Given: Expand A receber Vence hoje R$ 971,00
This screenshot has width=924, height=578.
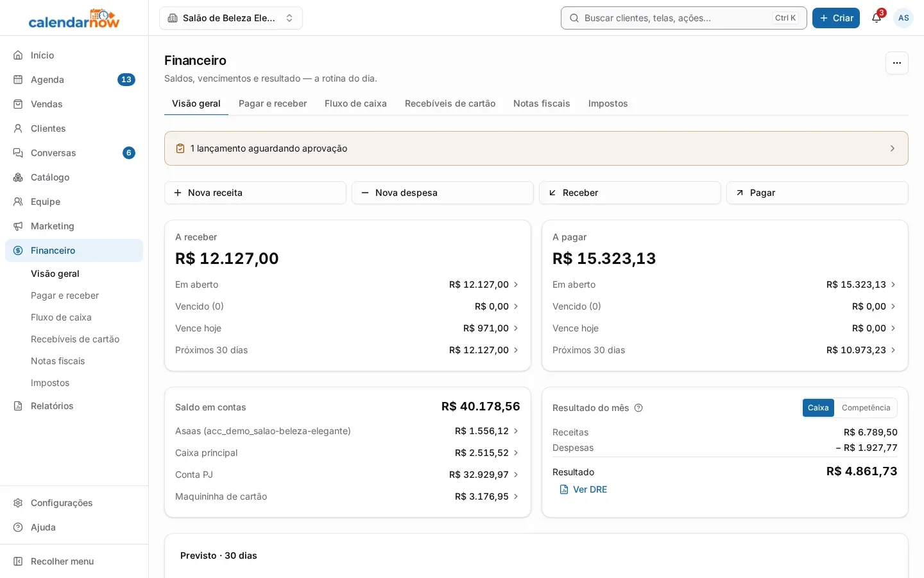Looking at the screenshot, I should coord(347,328).
